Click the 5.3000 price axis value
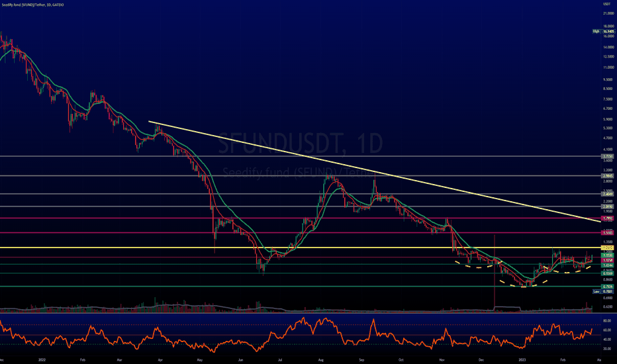Viewport: 617px width, 364px height. [608, 128]
